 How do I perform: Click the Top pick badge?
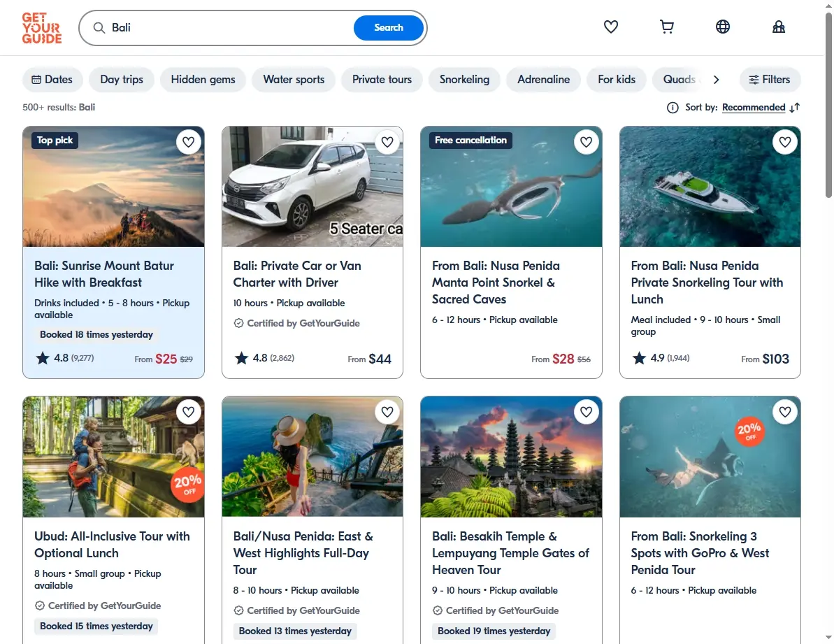55,141
